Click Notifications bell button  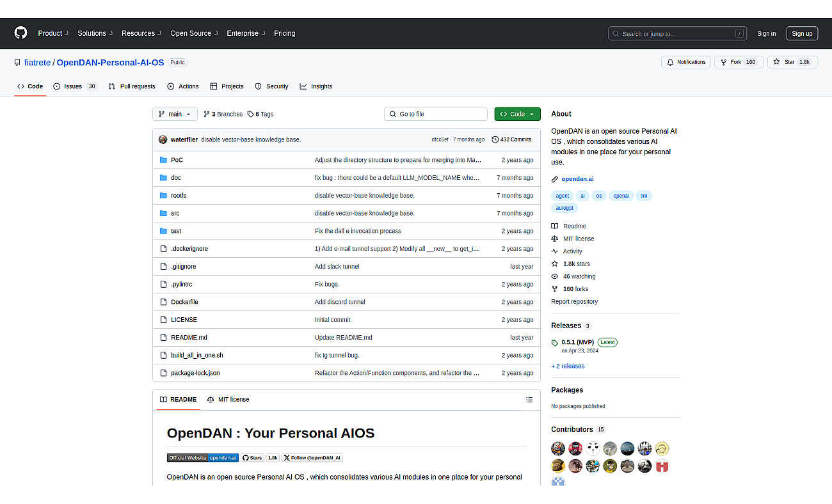coord(686,62)
